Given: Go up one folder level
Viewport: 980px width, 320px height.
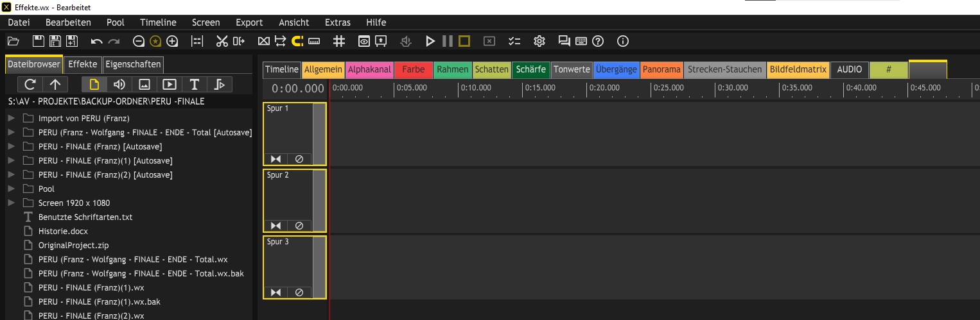Looking at the screenshot, I should [x=55, y=84].
